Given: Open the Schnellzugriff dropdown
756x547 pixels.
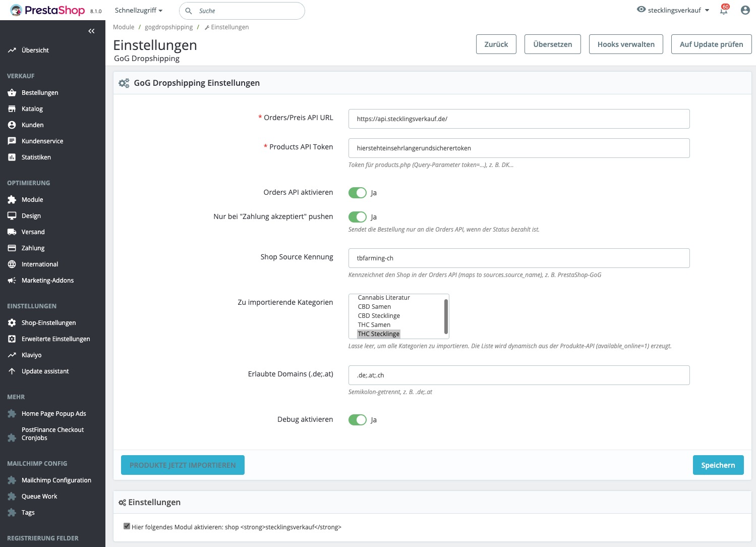Looking at the screenshot, I should coord(138,10).
